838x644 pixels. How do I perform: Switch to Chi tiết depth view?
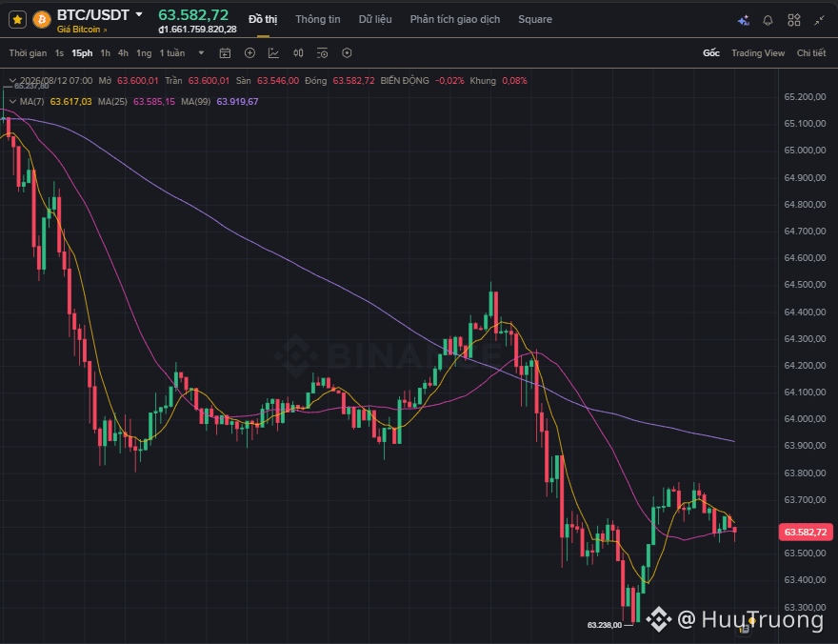[811, 53]
